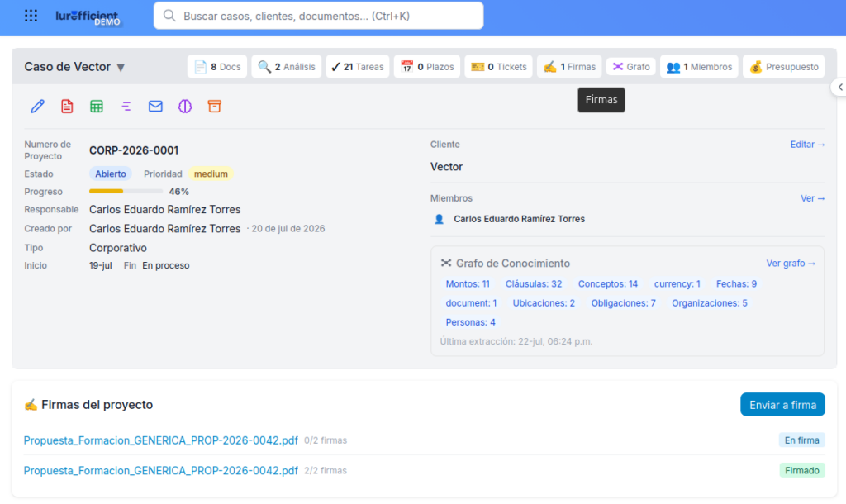Screen dimensions: 846x504
Task: Open the Grafo tab
Action: pyautogui.click(x=630, y=67)
